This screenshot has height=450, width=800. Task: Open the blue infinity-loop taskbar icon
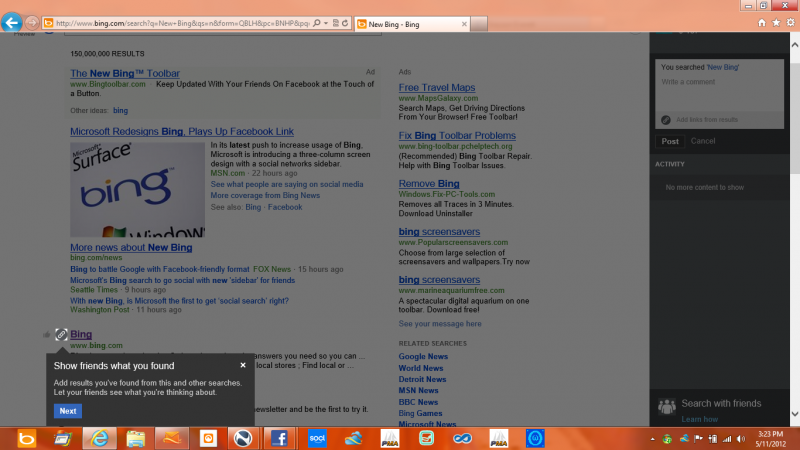pos(462,438)
